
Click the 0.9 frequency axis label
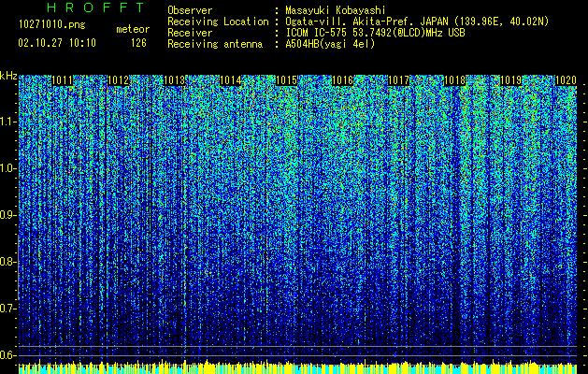8,215
